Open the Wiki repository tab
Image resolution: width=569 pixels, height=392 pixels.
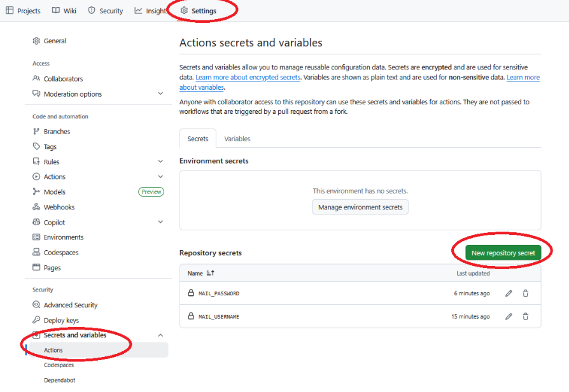tap(64, 11)
